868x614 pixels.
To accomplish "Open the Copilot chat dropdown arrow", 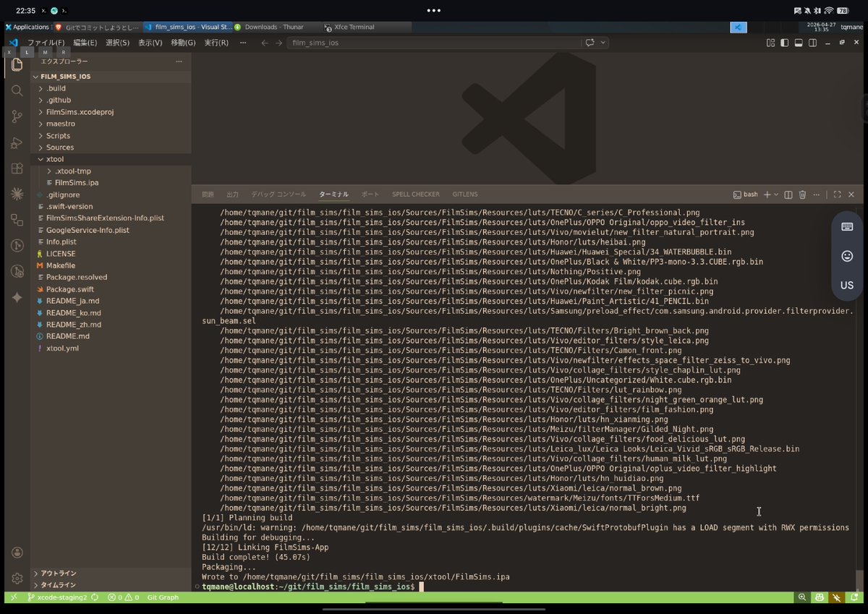I will pos(602,43).
